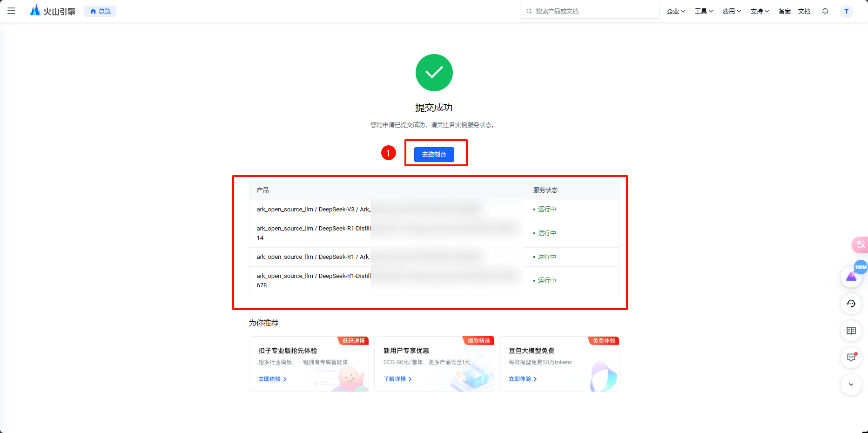Viewport: 868px width, 433px height.
Task: Open the 文档 menu item
Action: tap(804, 11)
